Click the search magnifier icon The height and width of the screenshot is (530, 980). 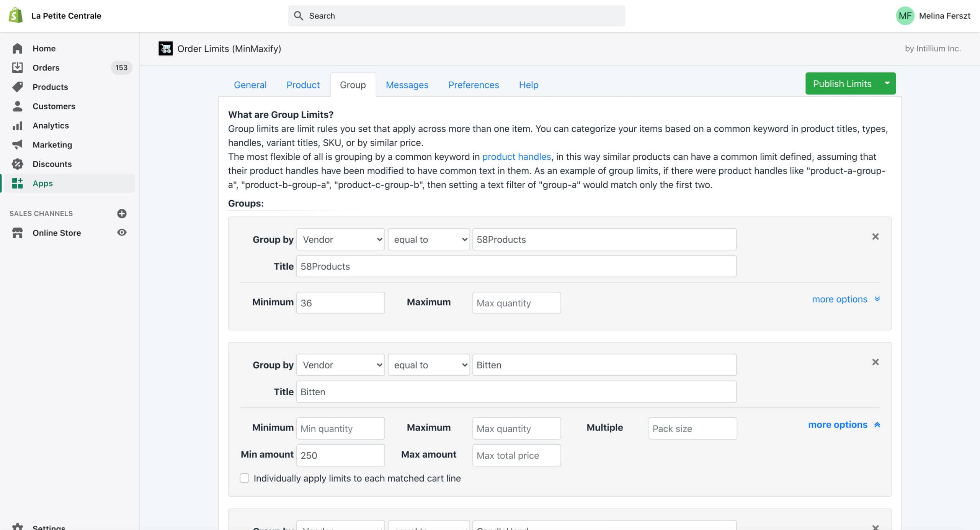(299, 16)
